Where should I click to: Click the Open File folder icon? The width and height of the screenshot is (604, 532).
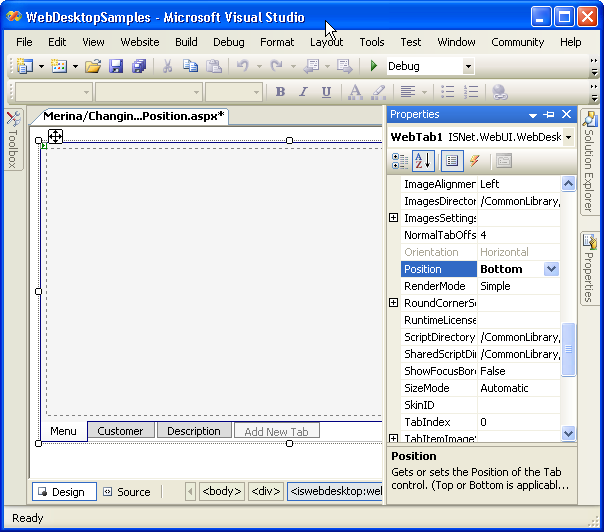click(x=93, y=66)
